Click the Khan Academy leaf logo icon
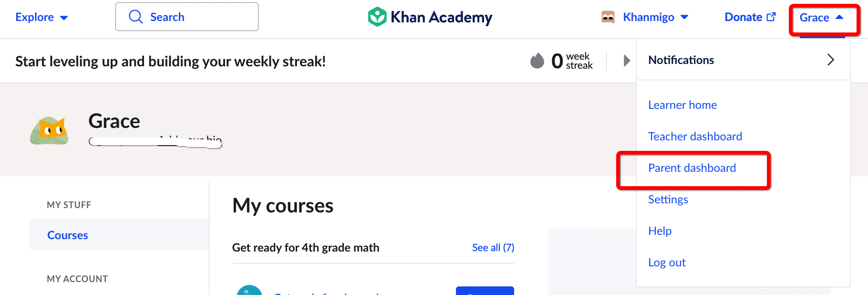 pyautogui.click(x=377, y=17)
